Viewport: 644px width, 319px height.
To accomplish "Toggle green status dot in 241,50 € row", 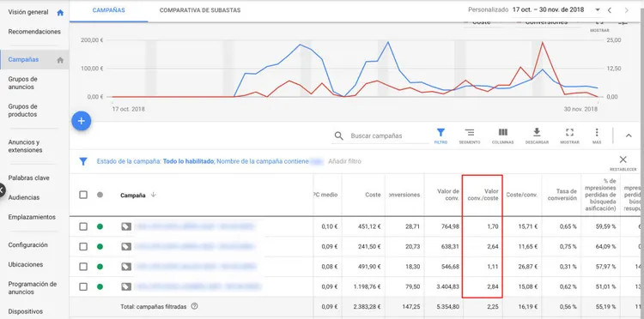I will pyautogui.click(x=100, y=246).
